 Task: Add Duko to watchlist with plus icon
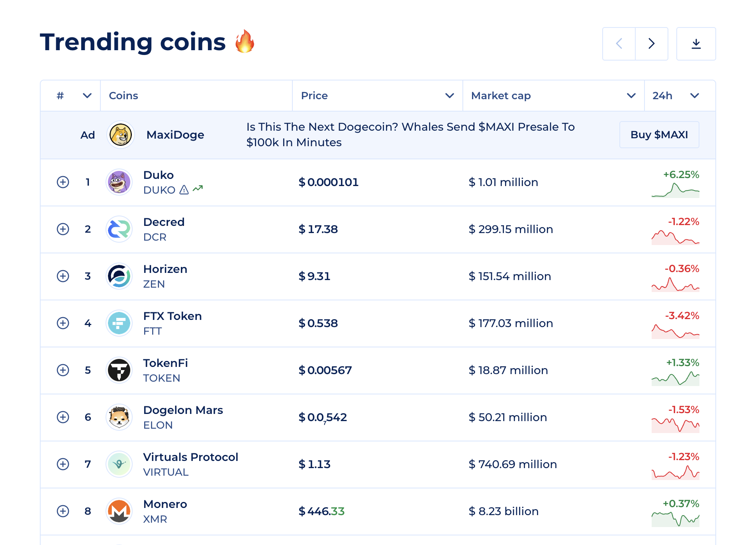coord(63,182)
